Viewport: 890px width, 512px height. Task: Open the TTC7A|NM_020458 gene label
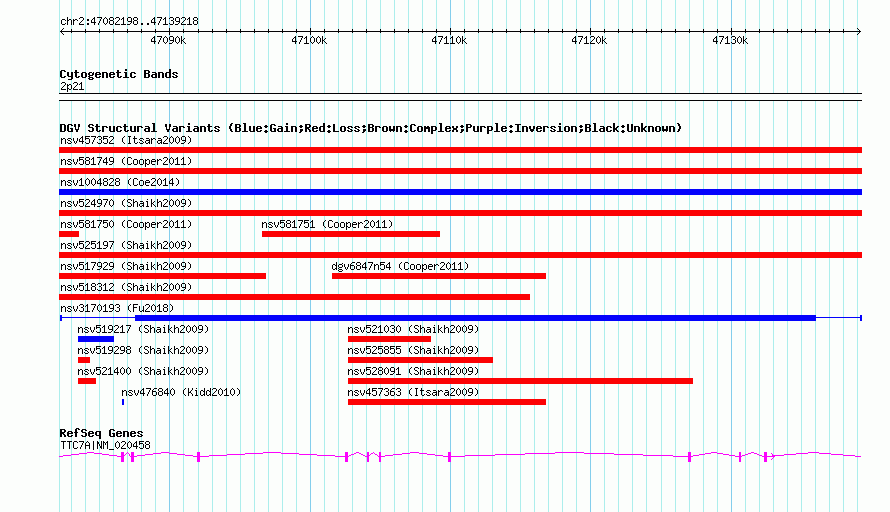pyautogui.click(x=106, y=446)
